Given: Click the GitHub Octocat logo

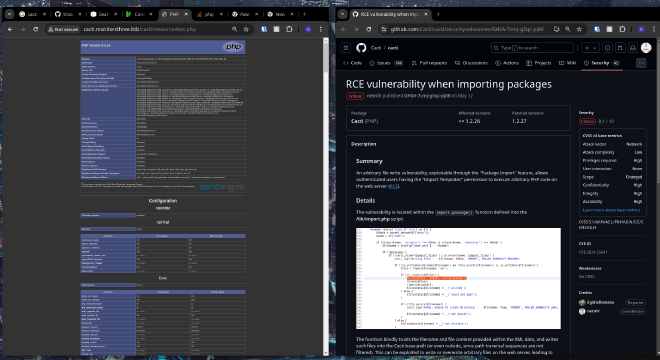Looking at the screenshot, I should coord(361,48).
